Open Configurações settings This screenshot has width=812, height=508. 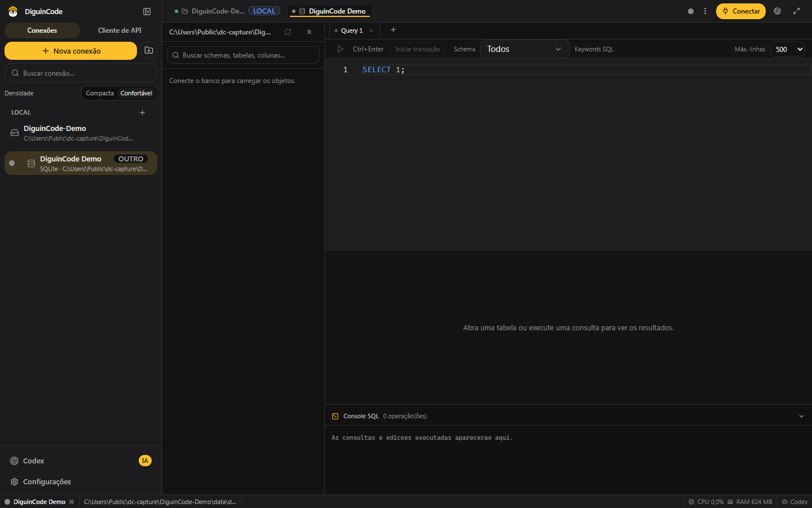point(81,481)
